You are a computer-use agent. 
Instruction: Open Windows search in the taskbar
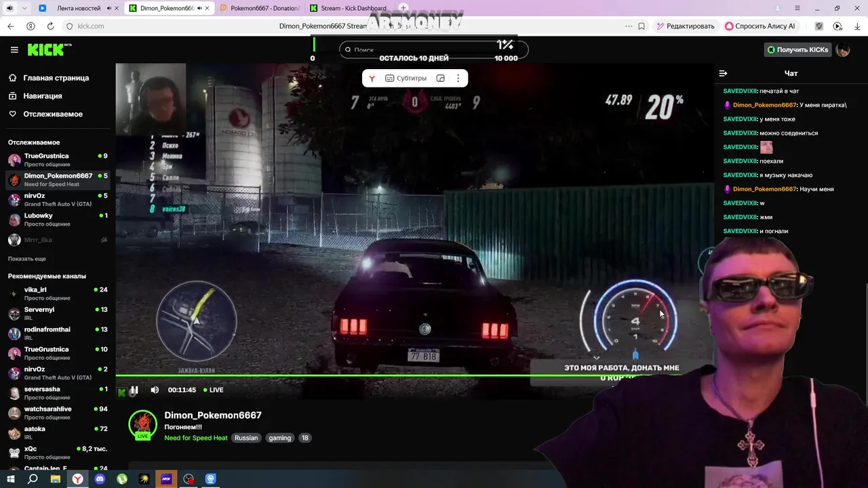(x=33, y=479)
